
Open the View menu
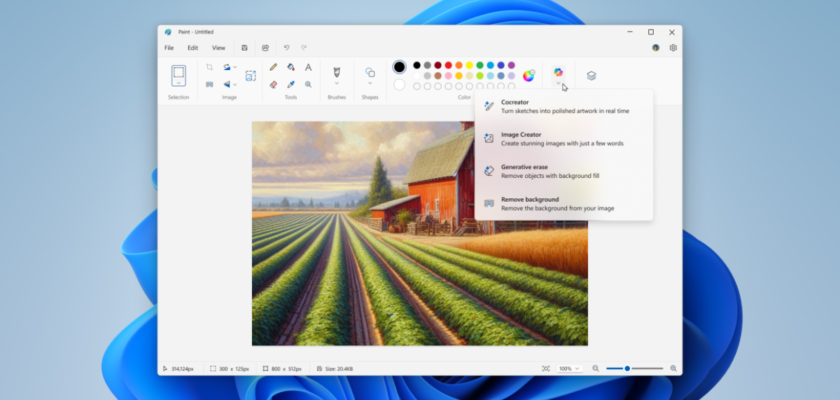click(218, 47)
